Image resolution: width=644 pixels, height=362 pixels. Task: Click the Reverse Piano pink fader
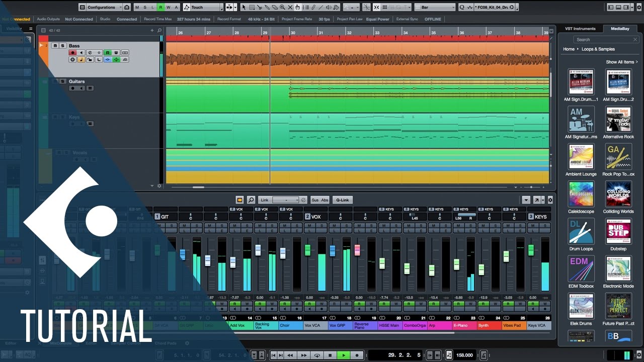[358, 250]
